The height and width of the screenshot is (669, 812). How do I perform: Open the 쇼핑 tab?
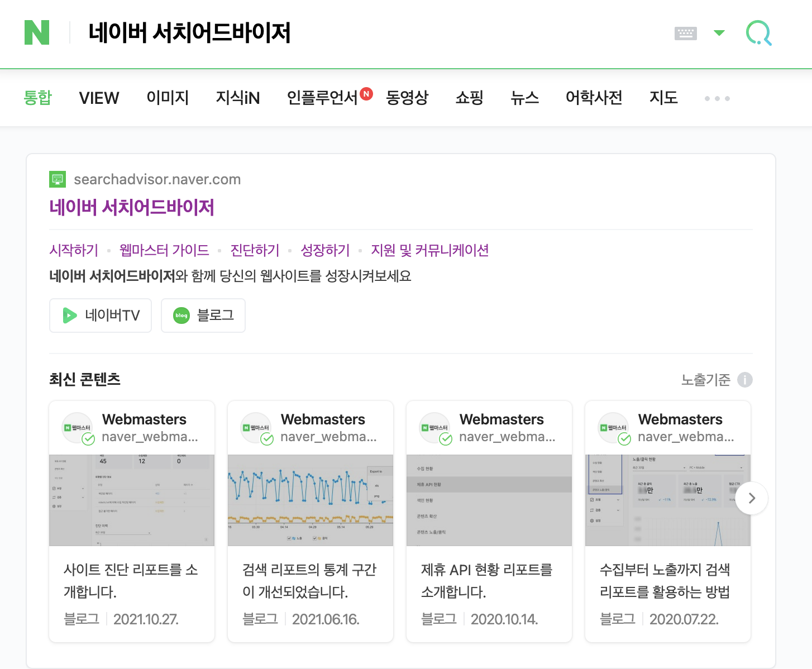(x=469, y=98)
